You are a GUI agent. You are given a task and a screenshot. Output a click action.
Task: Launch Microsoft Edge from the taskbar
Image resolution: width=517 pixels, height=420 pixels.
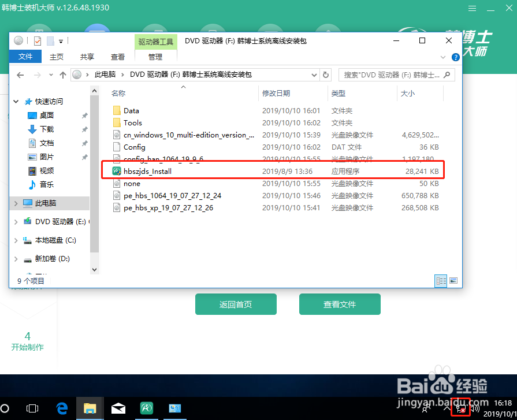pyautogui.click(x=62, y=408)
